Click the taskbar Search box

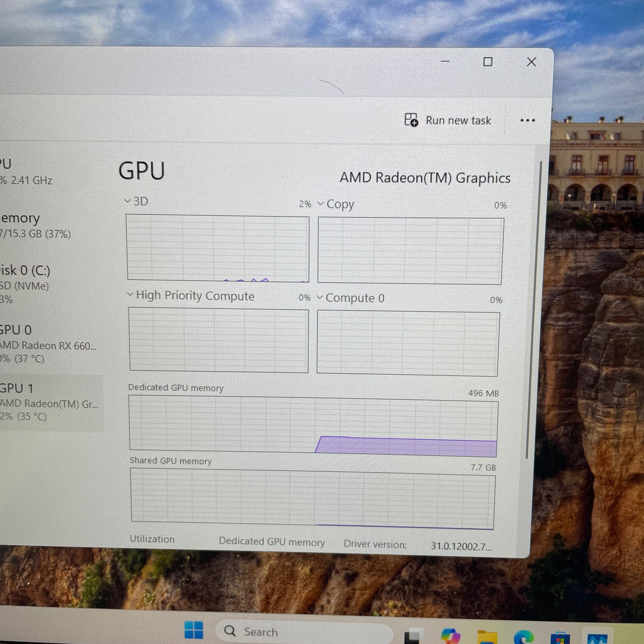[x=304, y=632]
